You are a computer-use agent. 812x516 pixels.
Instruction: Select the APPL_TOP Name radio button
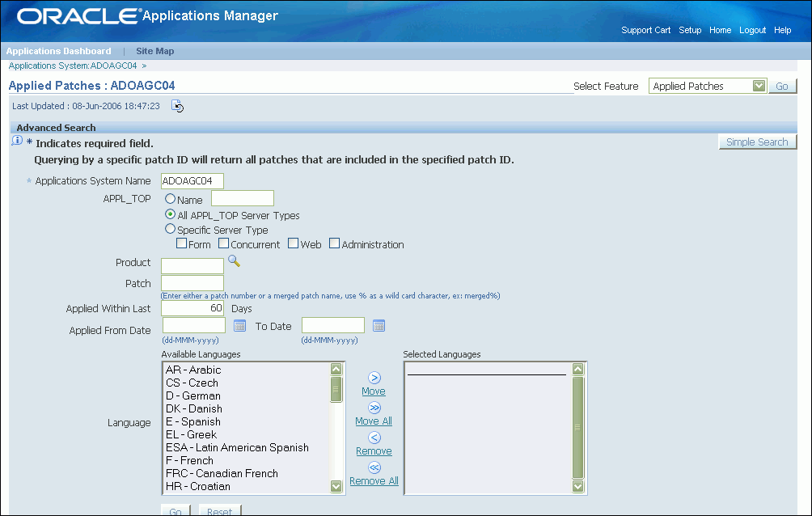[170, 198]
